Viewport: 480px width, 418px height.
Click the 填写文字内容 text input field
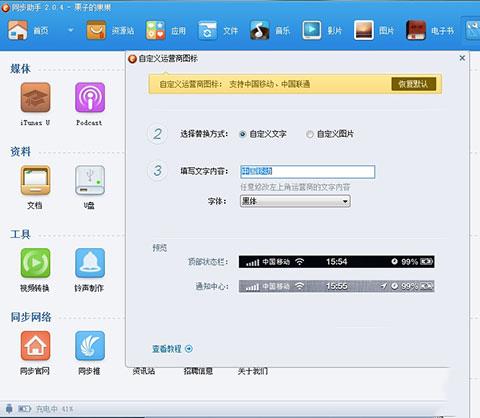tap(307, 172)
